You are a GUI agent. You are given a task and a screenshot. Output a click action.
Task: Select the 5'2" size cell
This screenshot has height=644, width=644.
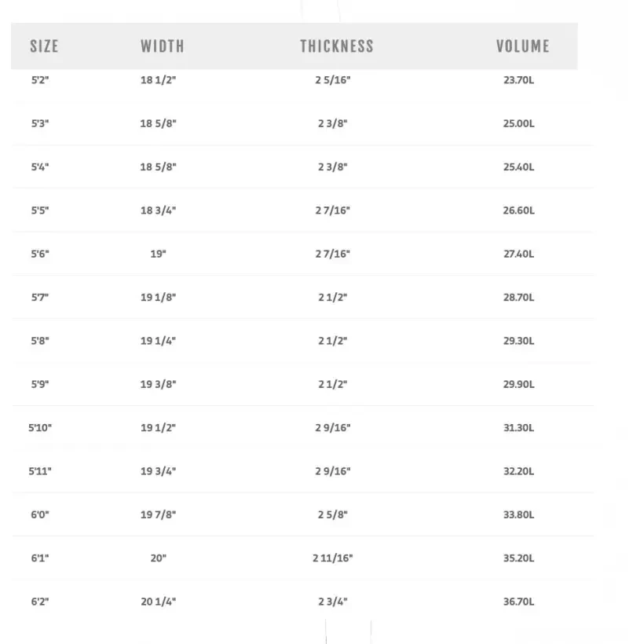point(40,80)
